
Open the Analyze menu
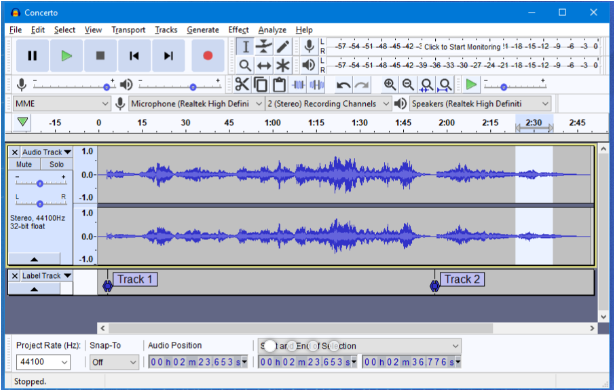tap(272, 30)
